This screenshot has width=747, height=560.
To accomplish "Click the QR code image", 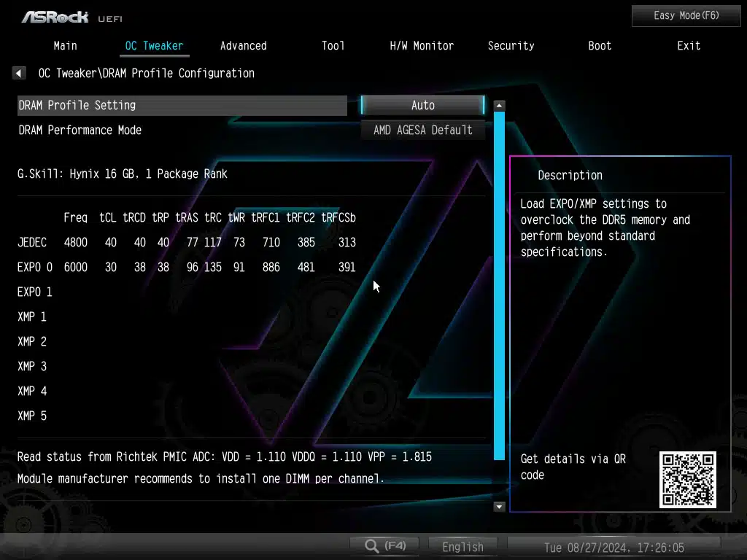I will (687, 479).
